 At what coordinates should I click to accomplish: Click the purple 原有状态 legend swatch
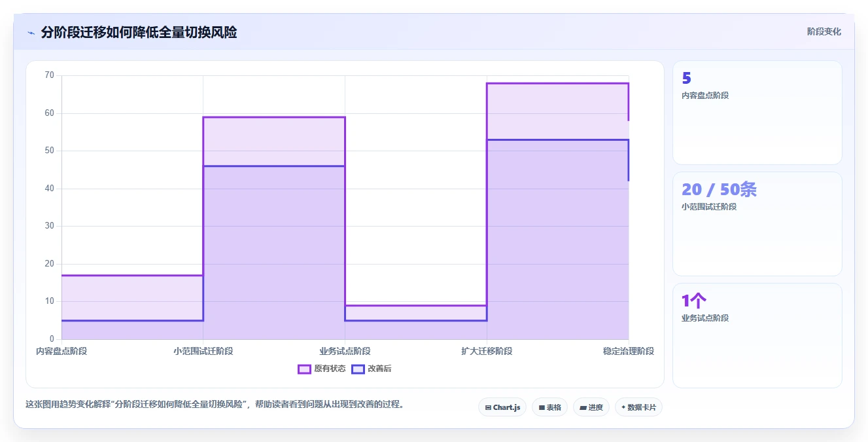coord(304,369)
